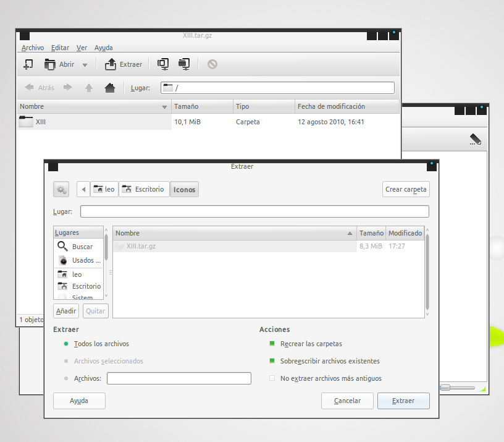504x442 pixels.
Task: Close the Extraer dialog window
Action: pos(432,166)
